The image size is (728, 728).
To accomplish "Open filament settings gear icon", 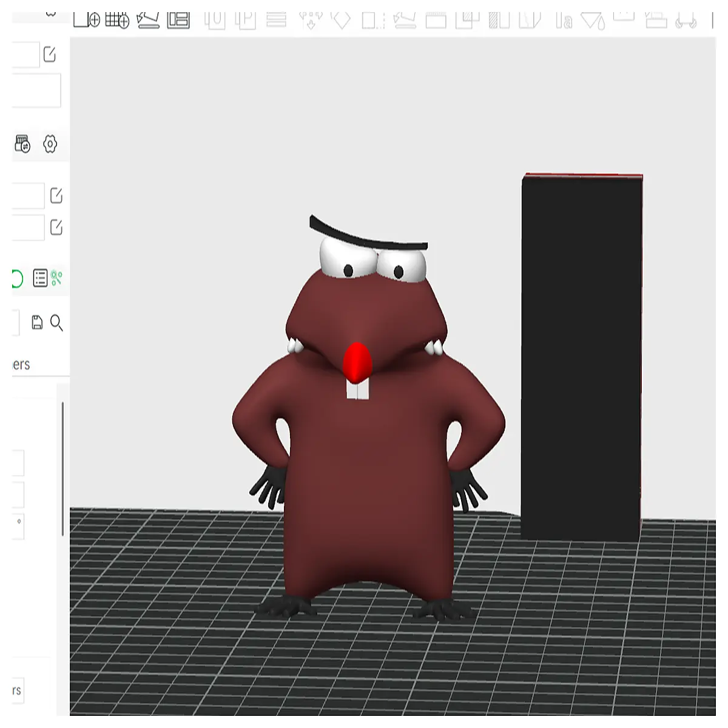I will [x=50, y=144].
